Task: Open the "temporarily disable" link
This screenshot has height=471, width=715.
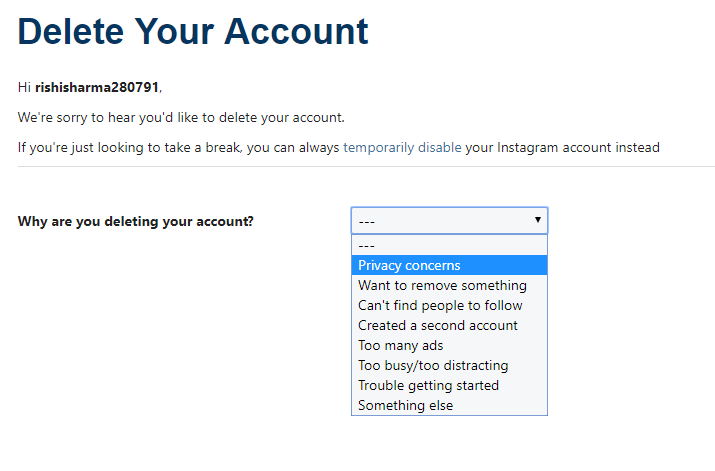Action: [x=402, y=148]
